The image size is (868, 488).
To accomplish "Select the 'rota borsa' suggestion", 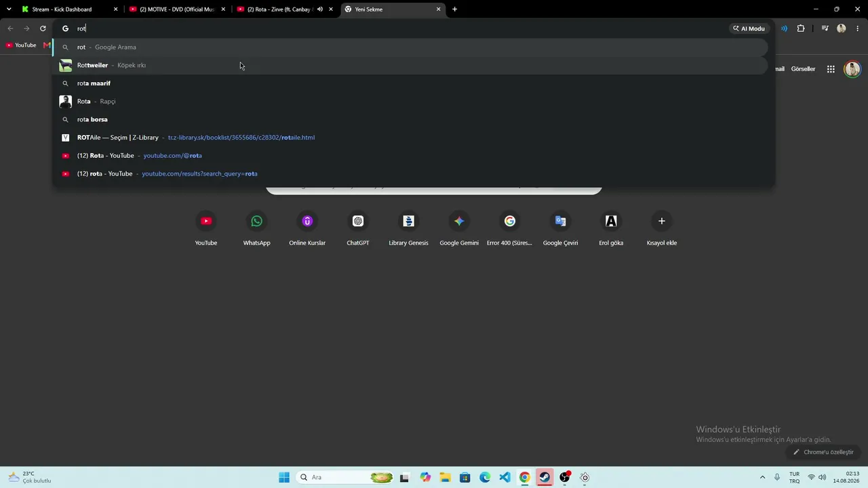I will [x=410, y=119].
